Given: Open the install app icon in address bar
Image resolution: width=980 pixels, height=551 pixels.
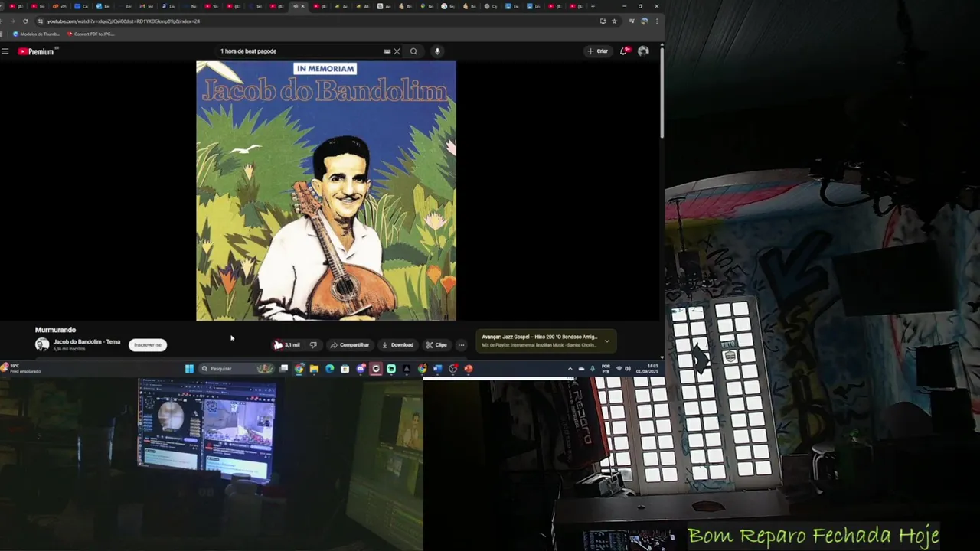Looking at the screenshot, I should (603, 21).
